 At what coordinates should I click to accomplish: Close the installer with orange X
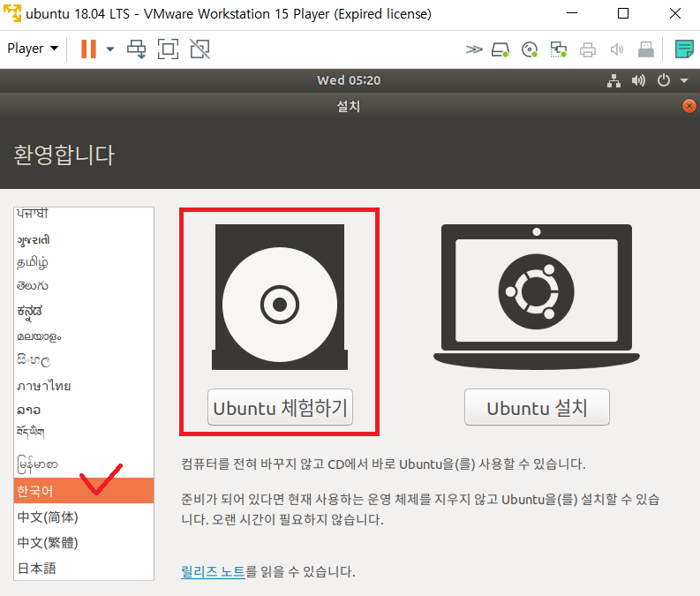tap(689, 106)
